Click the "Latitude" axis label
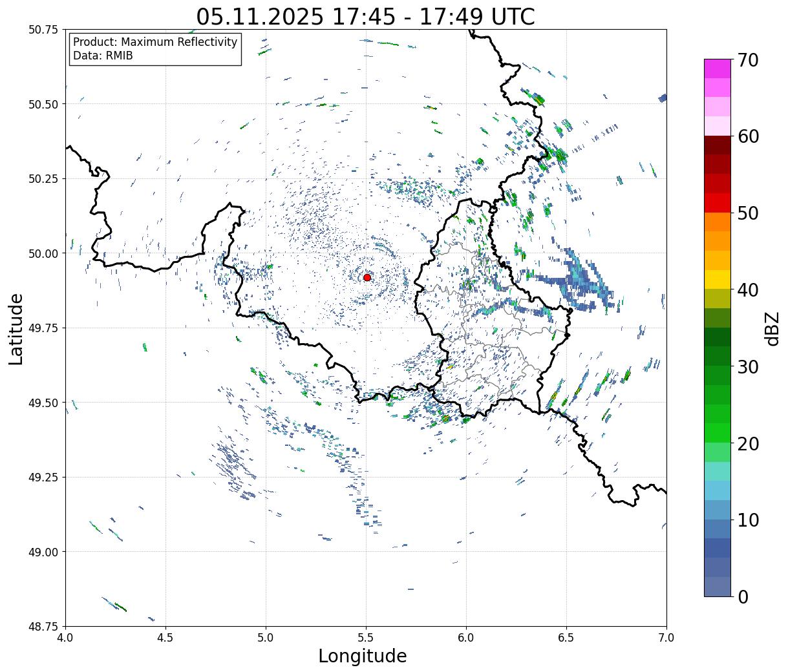Image resolution: width=788 pixels, height=672 pixels. [16, 328]
